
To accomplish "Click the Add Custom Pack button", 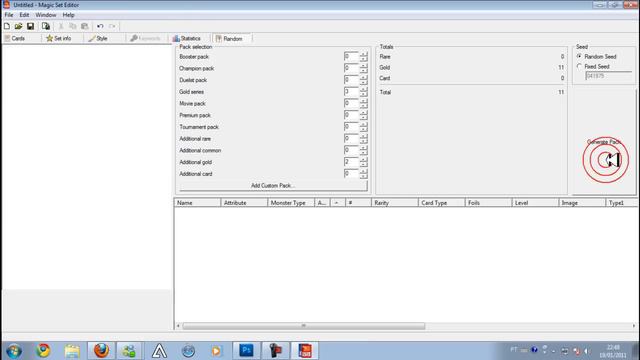I will [273, 186].
